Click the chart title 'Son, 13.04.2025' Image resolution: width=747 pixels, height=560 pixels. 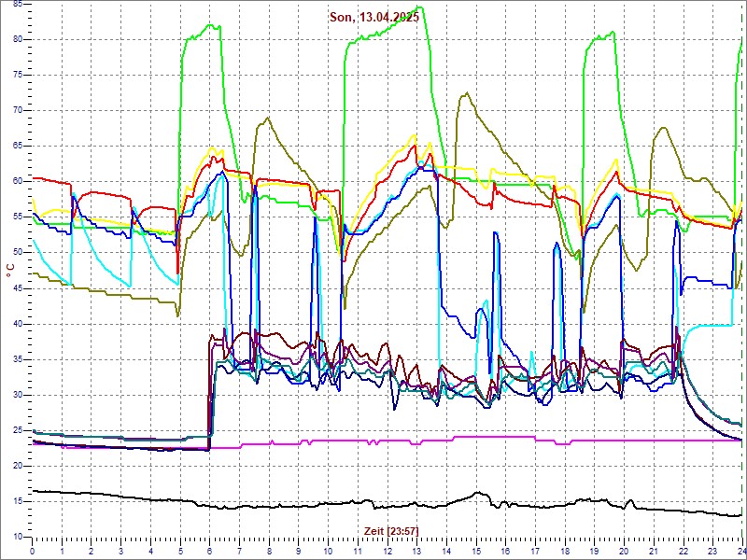coord(374,17)
